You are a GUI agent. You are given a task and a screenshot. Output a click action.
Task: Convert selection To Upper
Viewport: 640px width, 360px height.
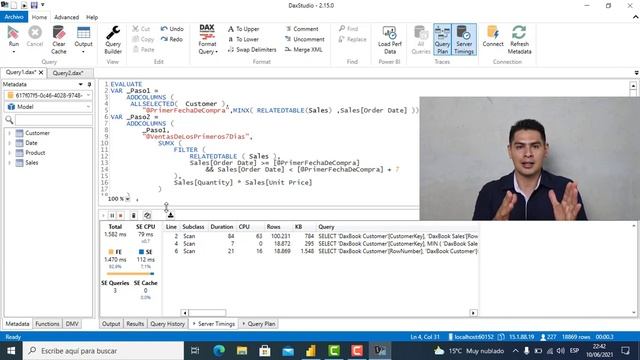pyautogui.click(x=243, y=29)
